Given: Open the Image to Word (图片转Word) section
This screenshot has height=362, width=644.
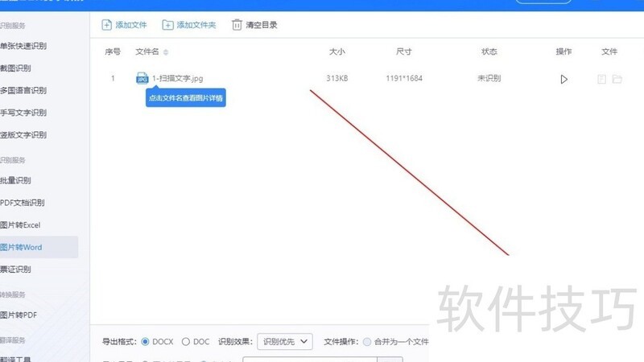Looking at the screenshot, I should tap(23, 247).
